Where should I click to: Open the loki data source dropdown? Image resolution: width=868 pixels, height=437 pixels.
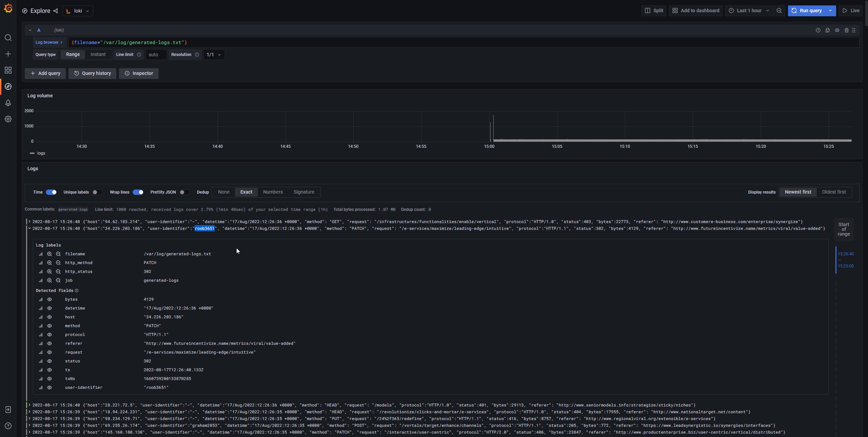coord(78,11)
